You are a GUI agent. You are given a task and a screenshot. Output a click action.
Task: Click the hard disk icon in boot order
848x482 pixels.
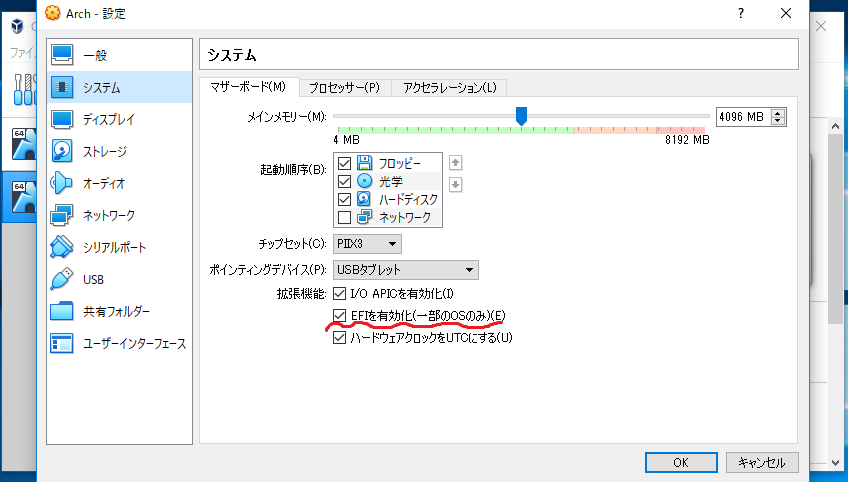[x=365, y=199]
